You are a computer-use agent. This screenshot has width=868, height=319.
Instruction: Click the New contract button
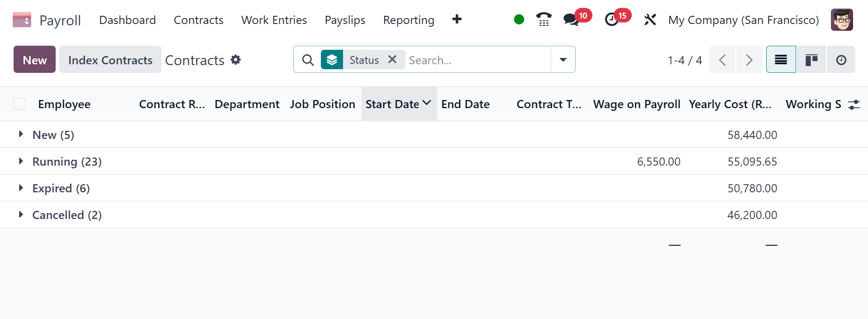tap(34, 60)
